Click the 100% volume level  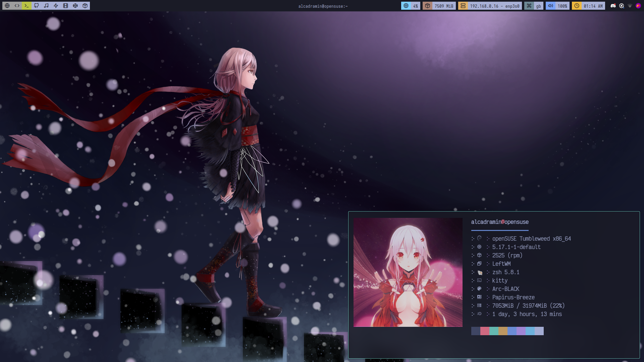coord(562,6)
